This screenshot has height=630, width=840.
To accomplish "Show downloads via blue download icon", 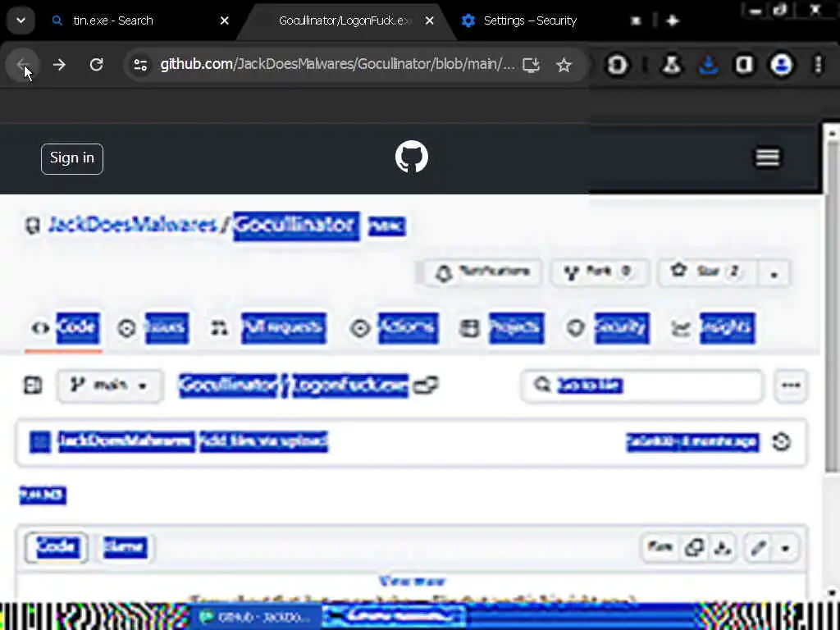I will 708,65.
